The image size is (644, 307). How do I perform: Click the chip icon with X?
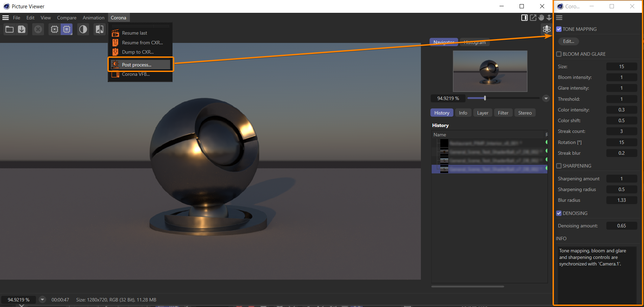point(54,29)
